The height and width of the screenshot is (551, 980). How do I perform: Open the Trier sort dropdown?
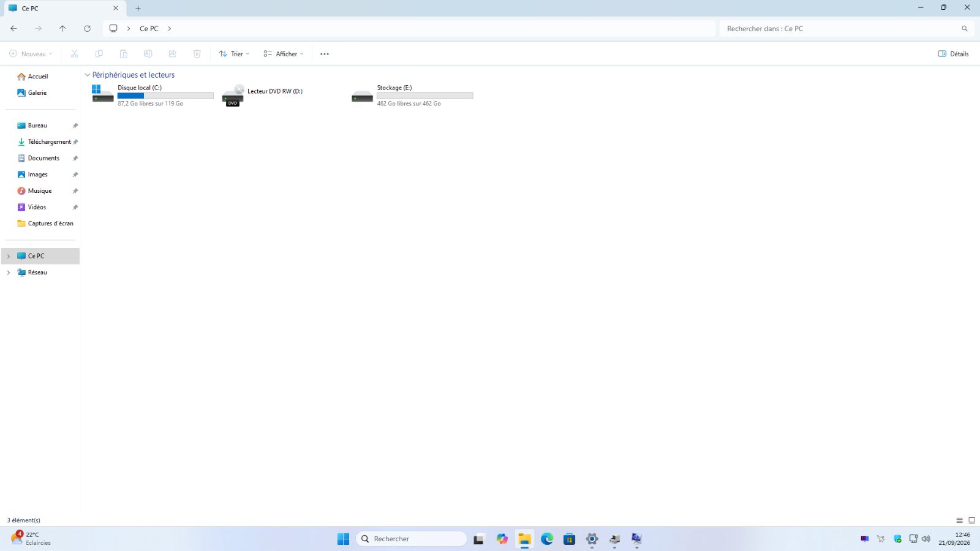[234, 54]
